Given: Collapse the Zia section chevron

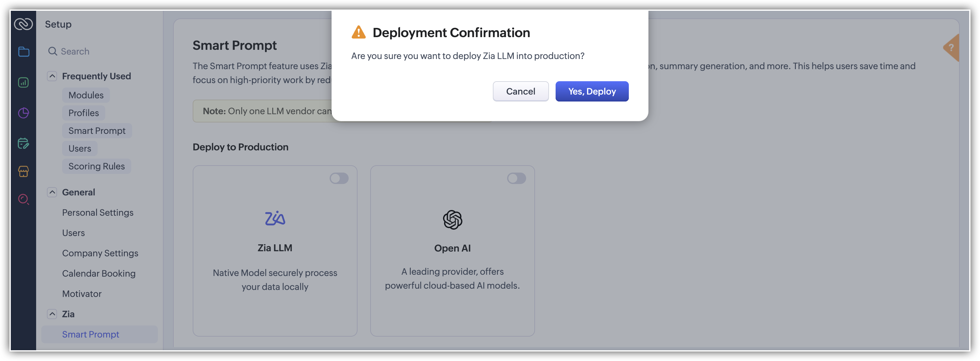Looking at the screenshot, I should pos(52,314).
